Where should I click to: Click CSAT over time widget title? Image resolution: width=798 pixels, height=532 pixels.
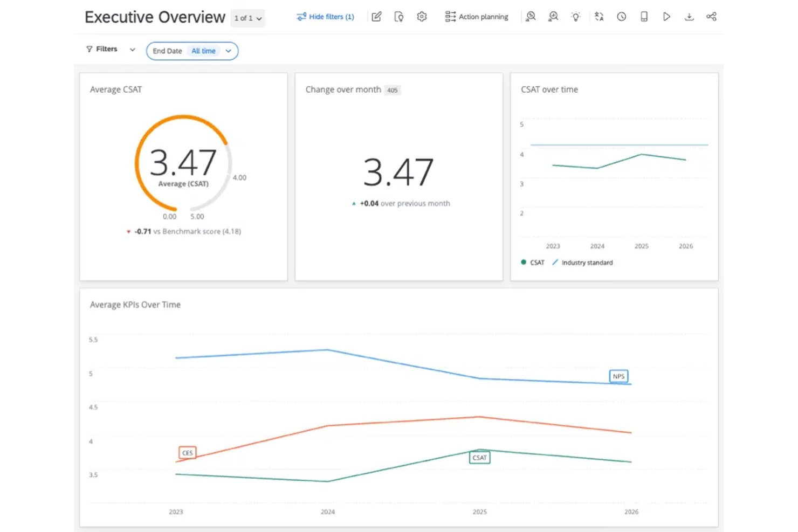pyautogui.click(x=549, y=89)
